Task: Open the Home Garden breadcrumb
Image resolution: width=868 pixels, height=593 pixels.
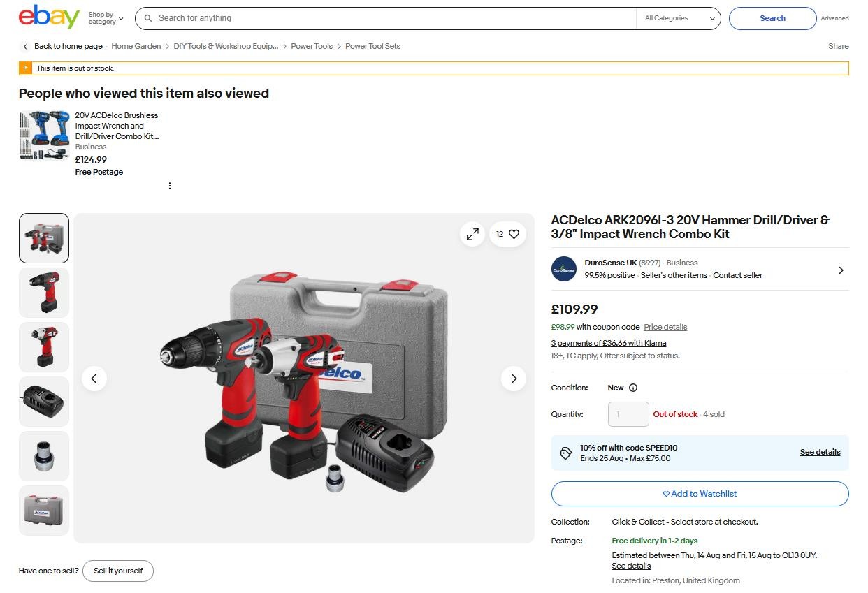Action: pyautogui.click(x=136, y=46)
